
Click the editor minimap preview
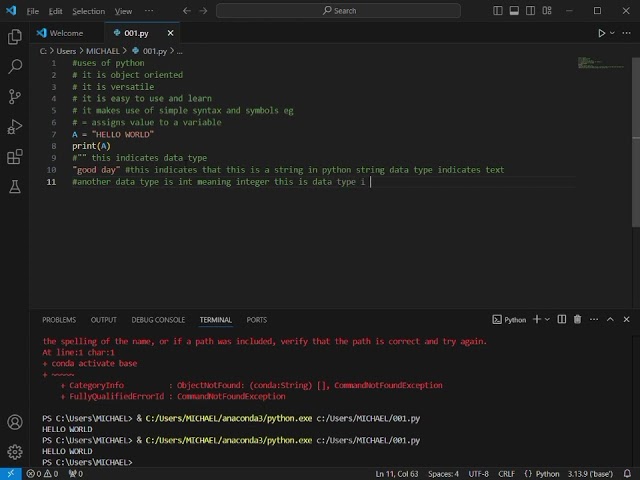coord(600,63)
